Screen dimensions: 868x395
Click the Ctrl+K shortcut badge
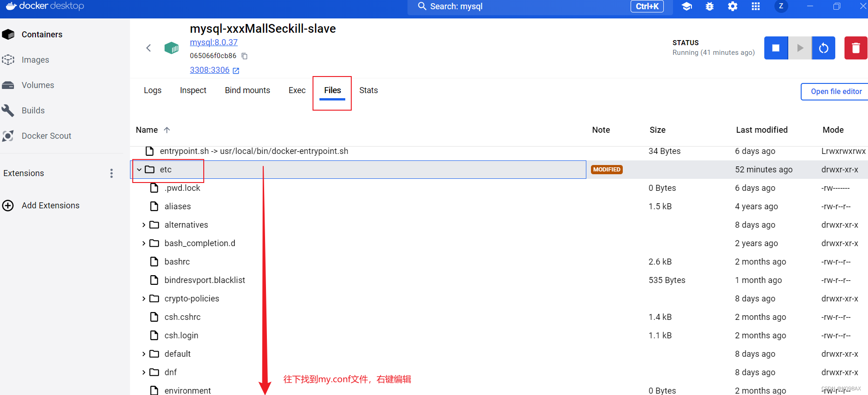click(x=647, y=6)
